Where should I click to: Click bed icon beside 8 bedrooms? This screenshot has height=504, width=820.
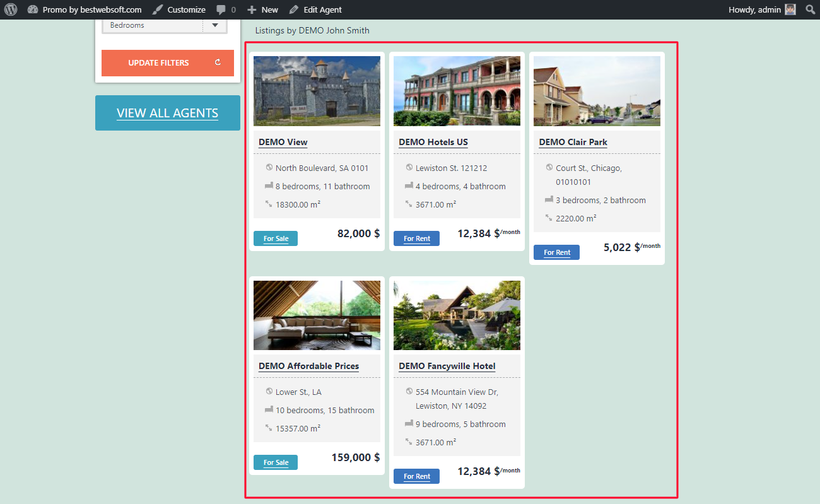(x=269, y=185)
